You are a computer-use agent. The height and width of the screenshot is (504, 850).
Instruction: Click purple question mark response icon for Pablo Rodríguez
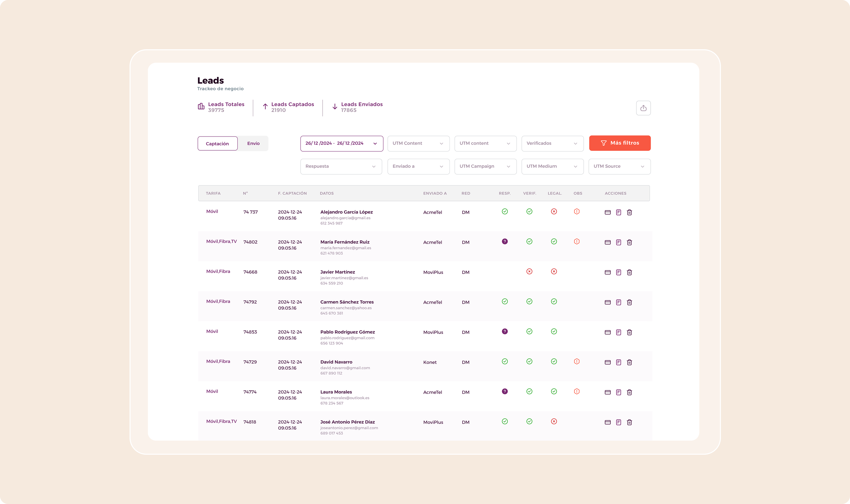click(504, 331)
